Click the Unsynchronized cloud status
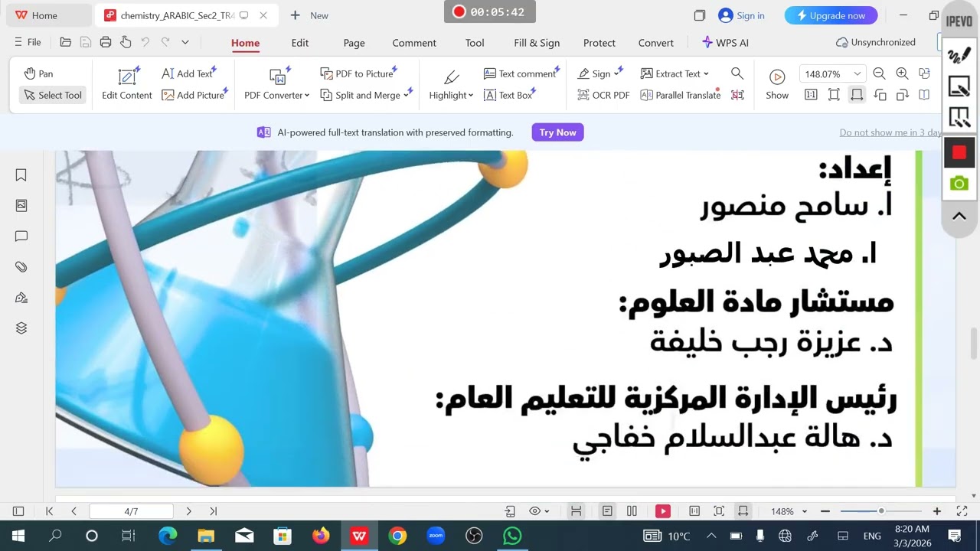The height and width of the screenshot is (551, 980). click(x=876, y=42)
